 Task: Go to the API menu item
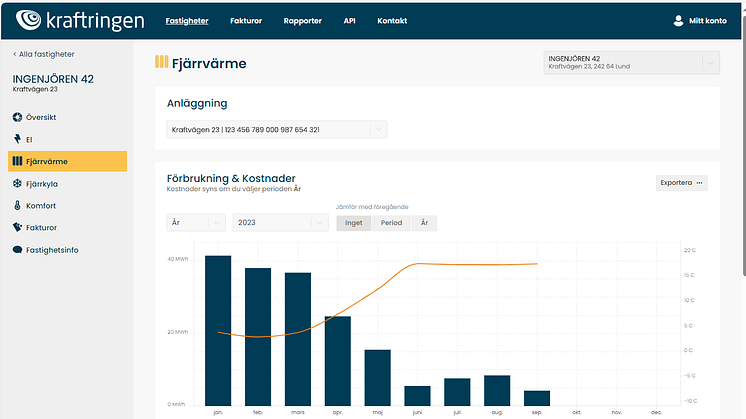point(349,21)
